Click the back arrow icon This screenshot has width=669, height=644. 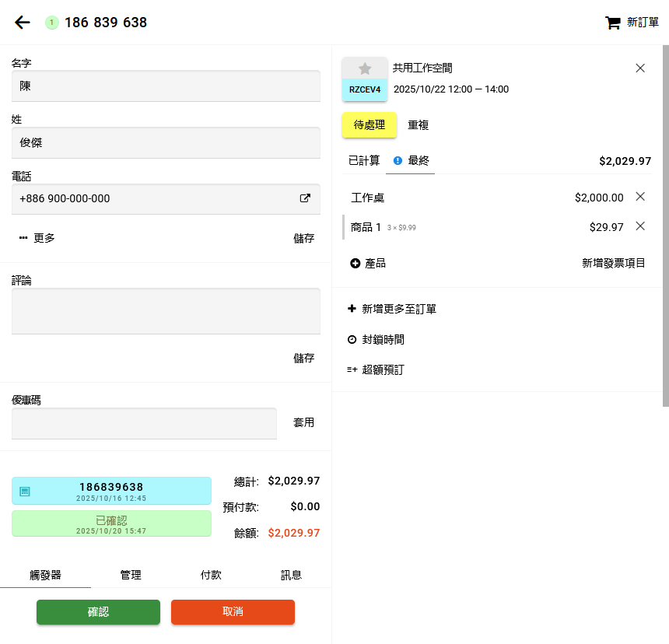(x=23, y=23)
